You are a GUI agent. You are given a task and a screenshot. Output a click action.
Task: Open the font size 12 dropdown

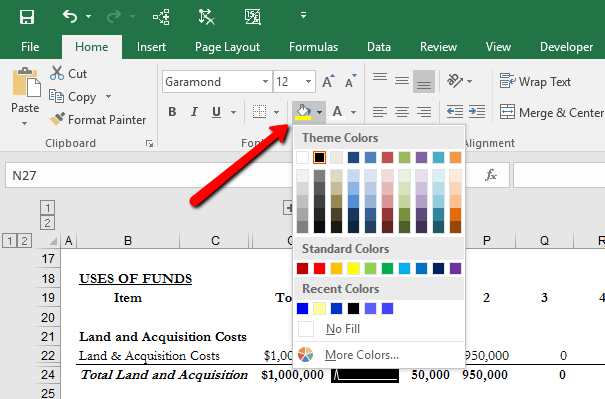point(308,82)
